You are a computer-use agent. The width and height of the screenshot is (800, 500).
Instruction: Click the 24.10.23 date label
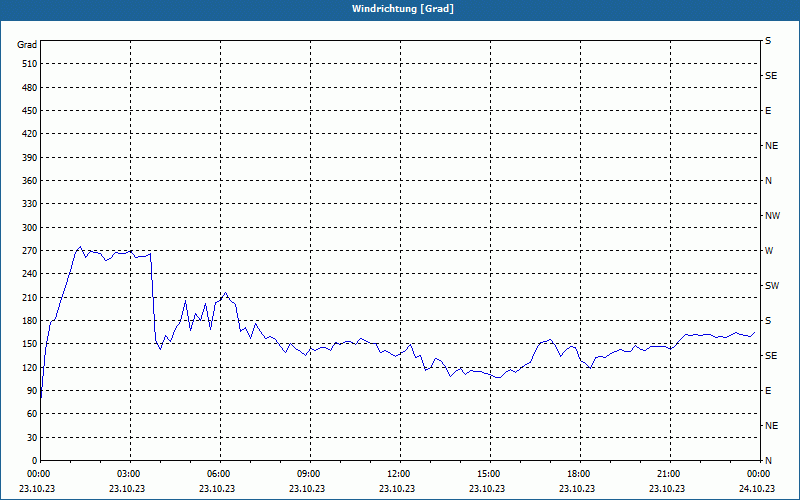(x=757, y=489)
